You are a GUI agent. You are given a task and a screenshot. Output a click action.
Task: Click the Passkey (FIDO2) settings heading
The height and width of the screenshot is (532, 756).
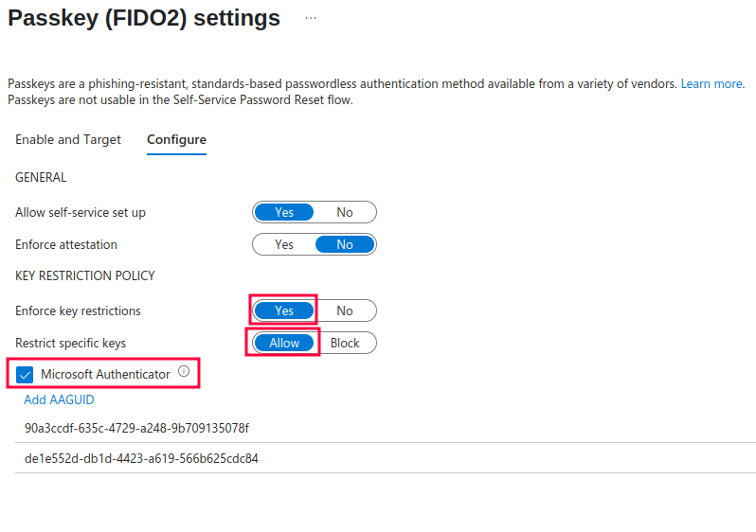[x=144, y=18]
